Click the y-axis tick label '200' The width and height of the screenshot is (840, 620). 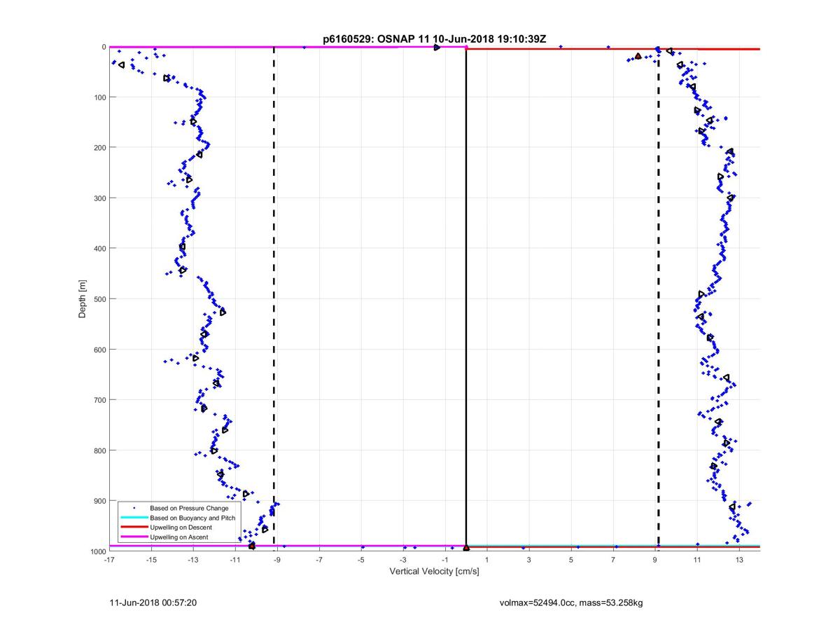pyautogui.click(x=99, y=148)
